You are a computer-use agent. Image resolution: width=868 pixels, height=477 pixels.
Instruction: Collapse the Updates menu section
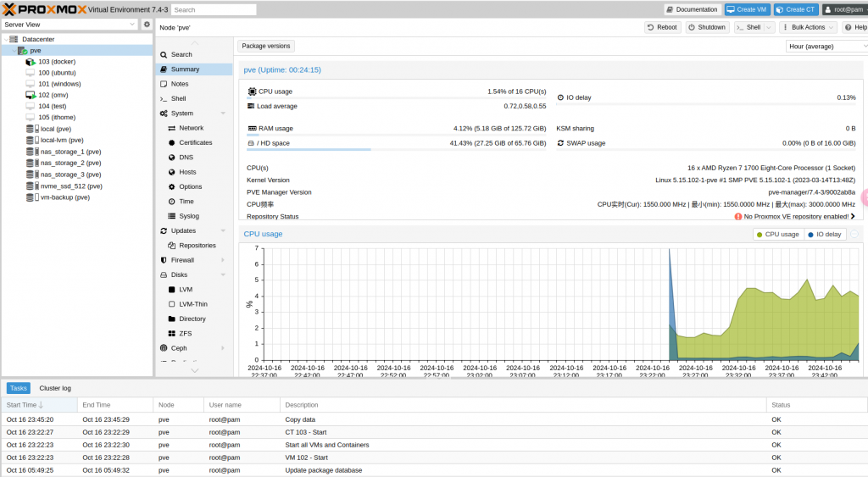point(223,230)
